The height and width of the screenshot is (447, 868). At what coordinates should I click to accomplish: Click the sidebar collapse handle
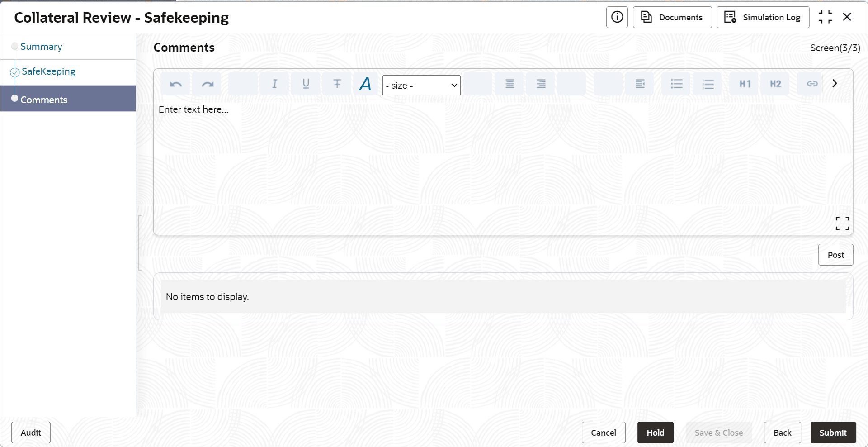[140, 243]
